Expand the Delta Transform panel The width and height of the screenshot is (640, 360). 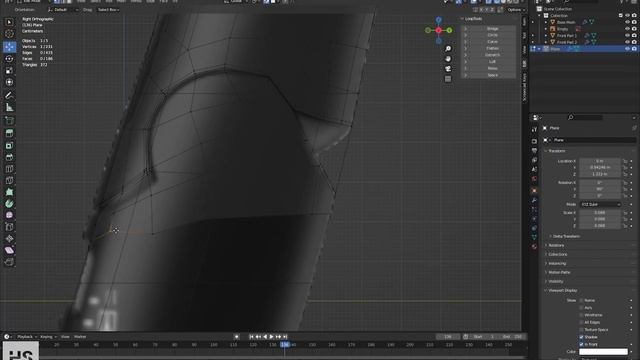click(x=566, y=236)
